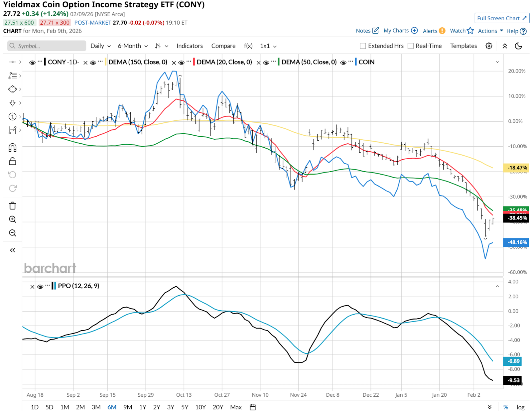Click the lock drawings icon
532x411 pixels.
tap(12, 161)
